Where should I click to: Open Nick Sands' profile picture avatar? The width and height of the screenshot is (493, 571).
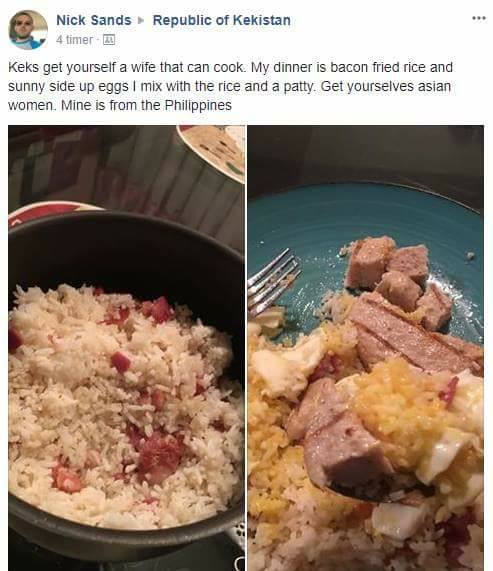pos(28,30)
